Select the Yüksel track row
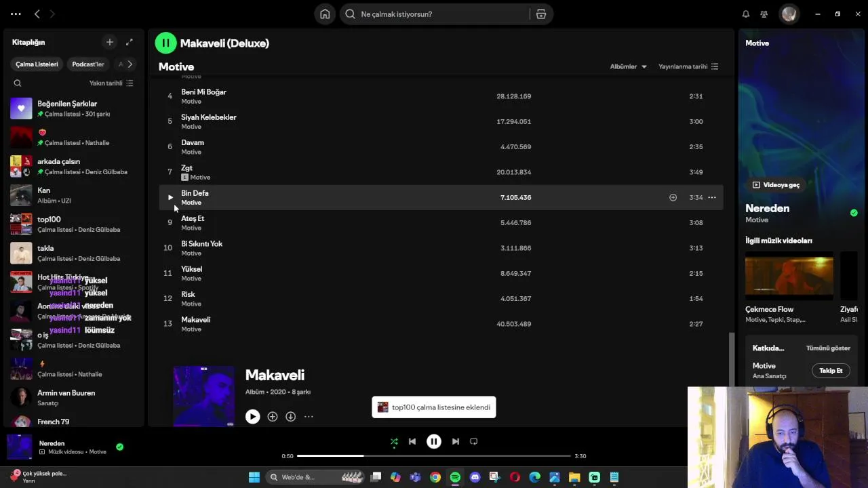868x488 pixels. [x=441, y=273]
